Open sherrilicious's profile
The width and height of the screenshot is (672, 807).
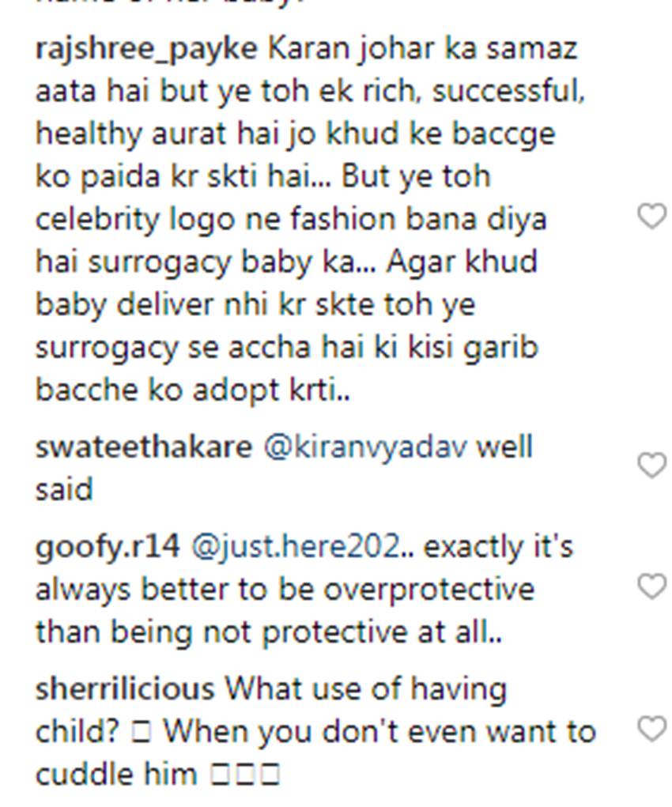125,688
